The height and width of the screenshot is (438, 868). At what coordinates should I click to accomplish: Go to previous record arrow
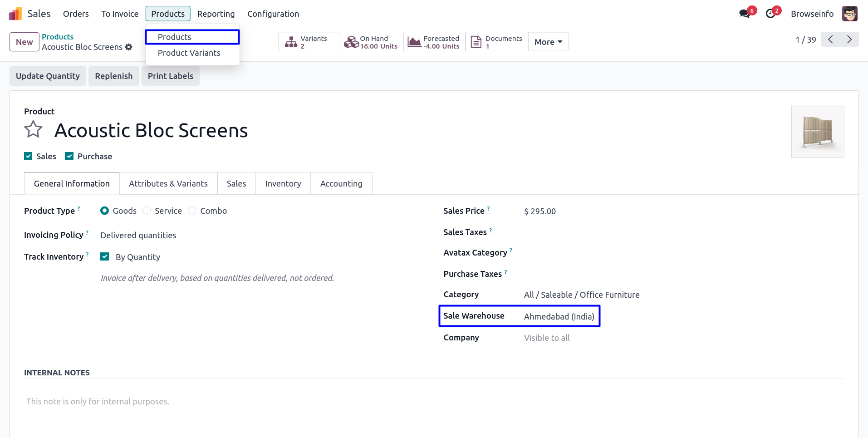[830, 39]
